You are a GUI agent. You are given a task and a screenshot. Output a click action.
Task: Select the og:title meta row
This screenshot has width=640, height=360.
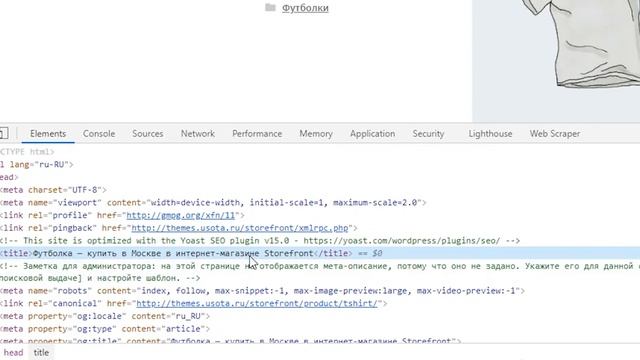[x=231, y=340]
